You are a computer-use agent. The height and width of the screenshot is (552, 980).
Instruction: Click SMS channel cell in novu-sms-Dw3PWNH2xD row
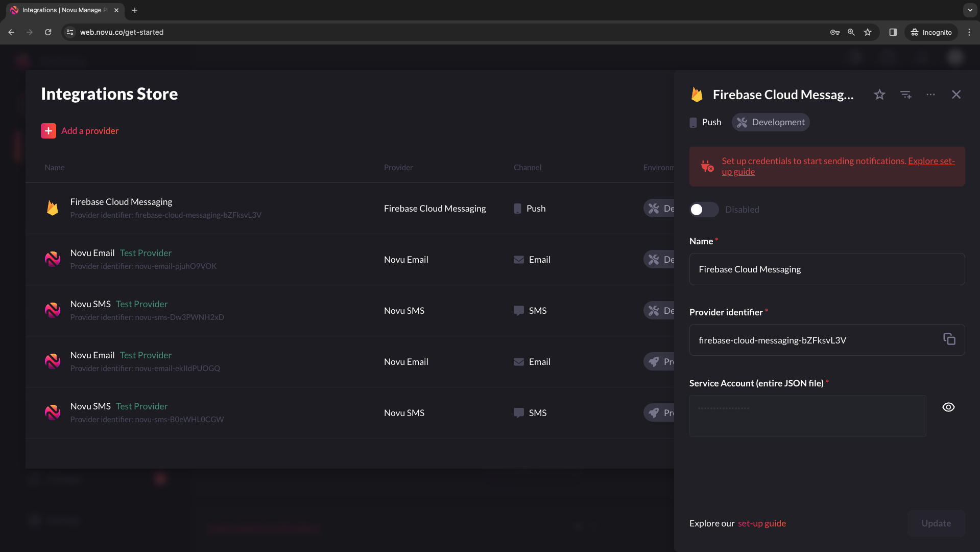[530, 311]
